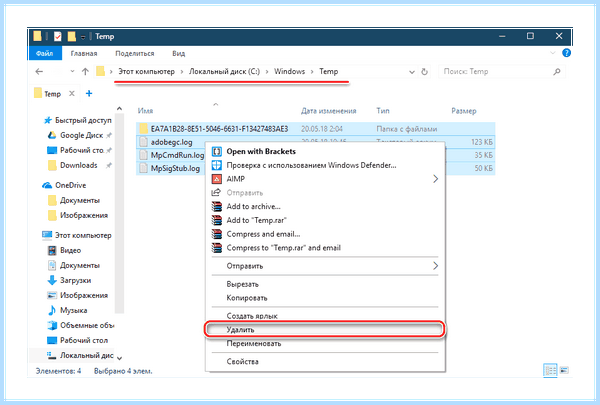Open Загрузки in sidebar
This screenshot has height=405, width=600.
[x=69, y=280]
